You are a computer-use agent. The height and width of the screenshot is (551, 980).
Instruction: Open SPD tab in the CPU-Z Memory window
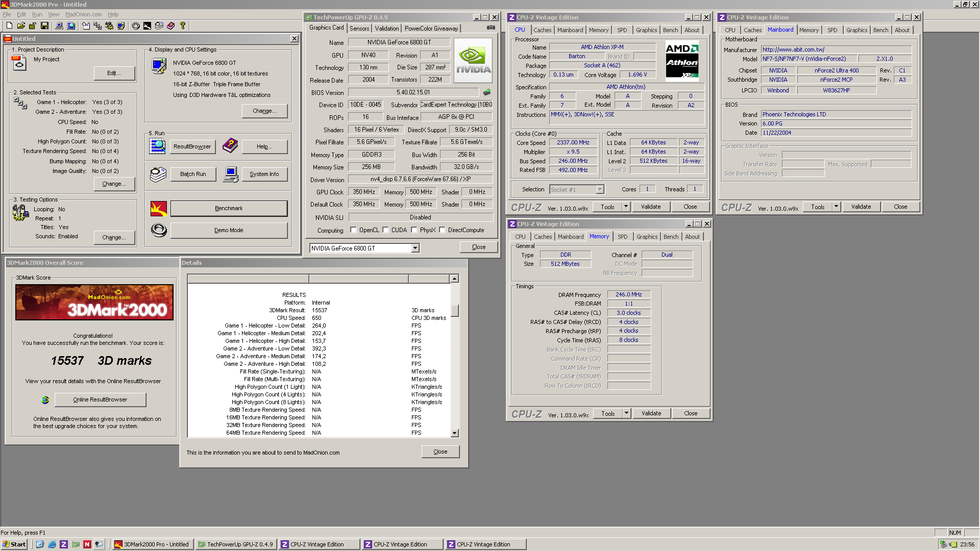point(623,237)
